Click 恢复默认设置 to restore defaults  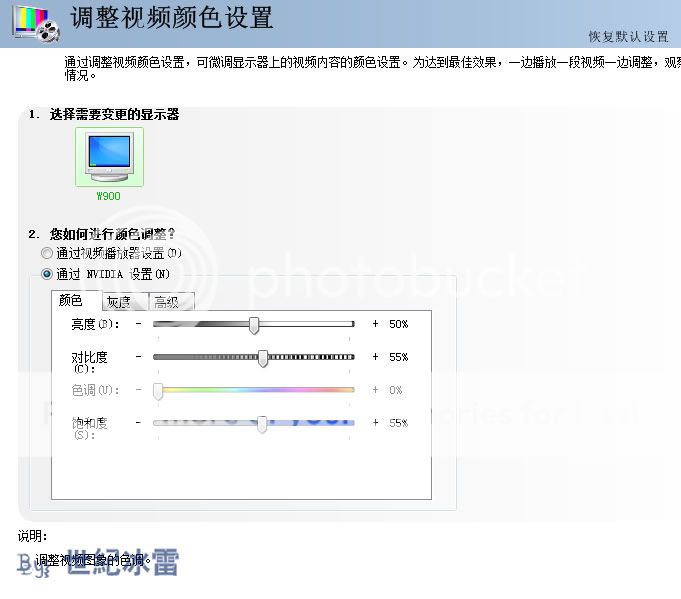[x=628, y=37]
